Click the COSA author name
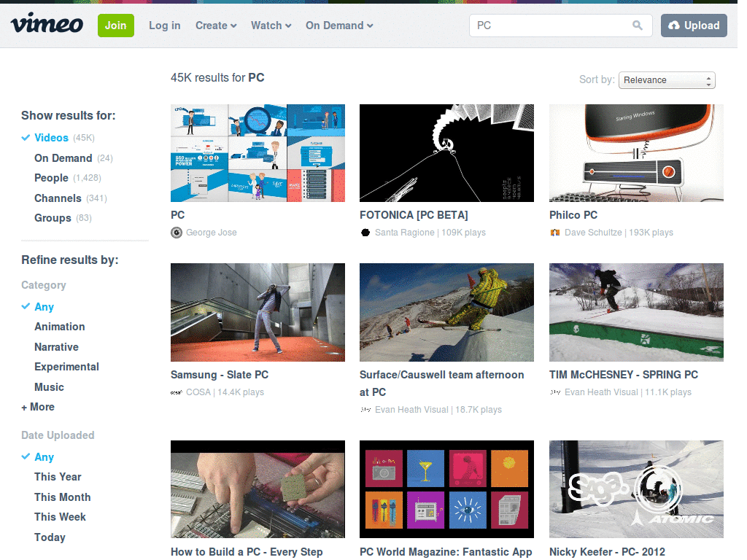The width and height of the screenshot is (747, 560). click(x=198, y=392)
